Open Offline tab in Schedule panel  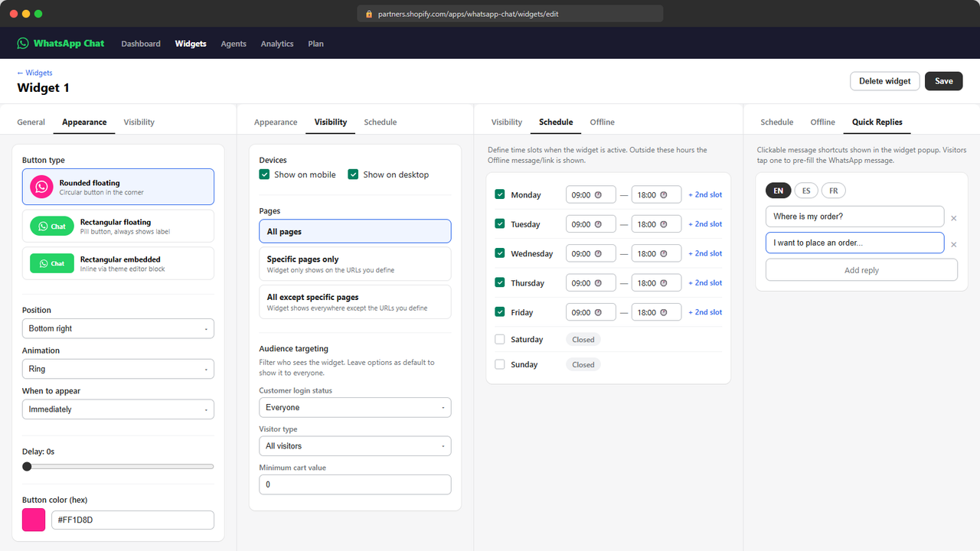602,122
